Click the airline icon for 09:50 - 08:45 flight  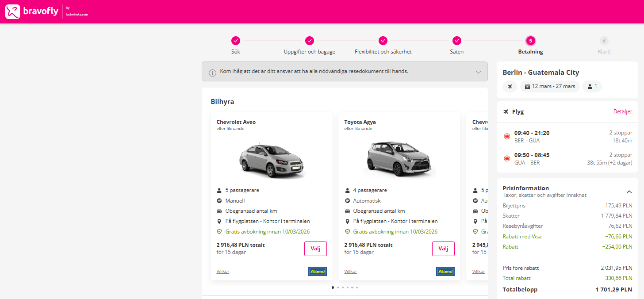pos(507,158)
